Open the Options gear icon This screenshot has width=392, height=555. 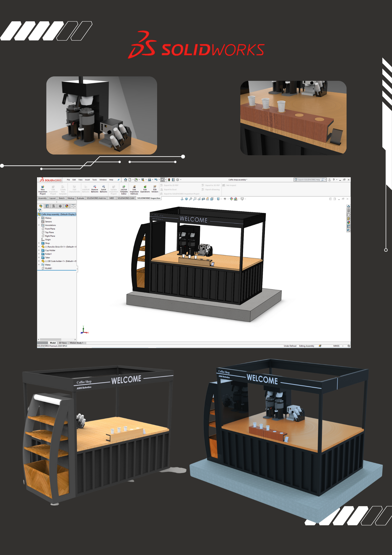177,180
